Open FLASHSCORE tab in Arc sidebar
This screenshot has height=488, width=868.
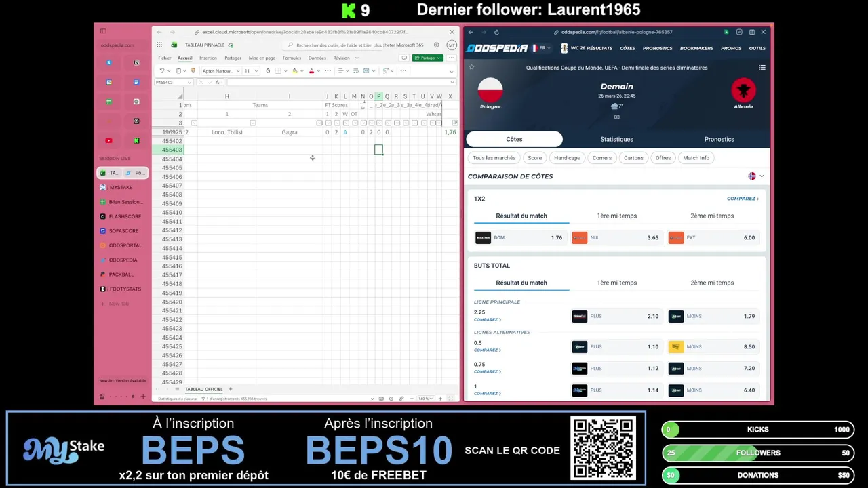122,216
